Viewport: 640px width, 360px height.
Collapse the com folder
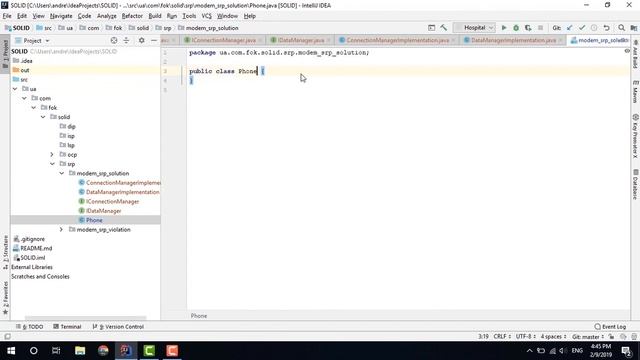(x=24, y=98)
